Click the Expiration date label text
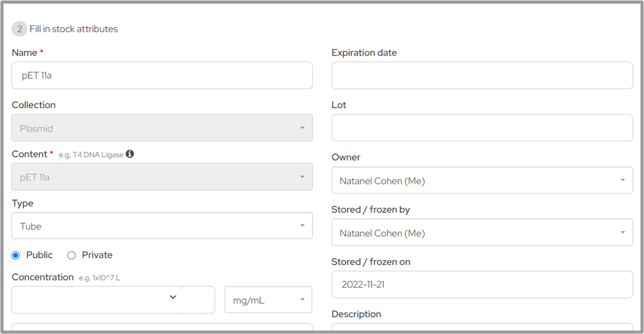644x334 pixels. coord(364,53)
